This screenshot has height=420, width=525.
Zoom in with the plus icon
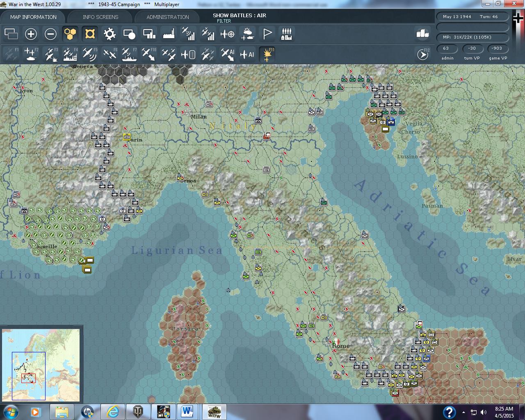pyautogui.click(x=31, y=34)
